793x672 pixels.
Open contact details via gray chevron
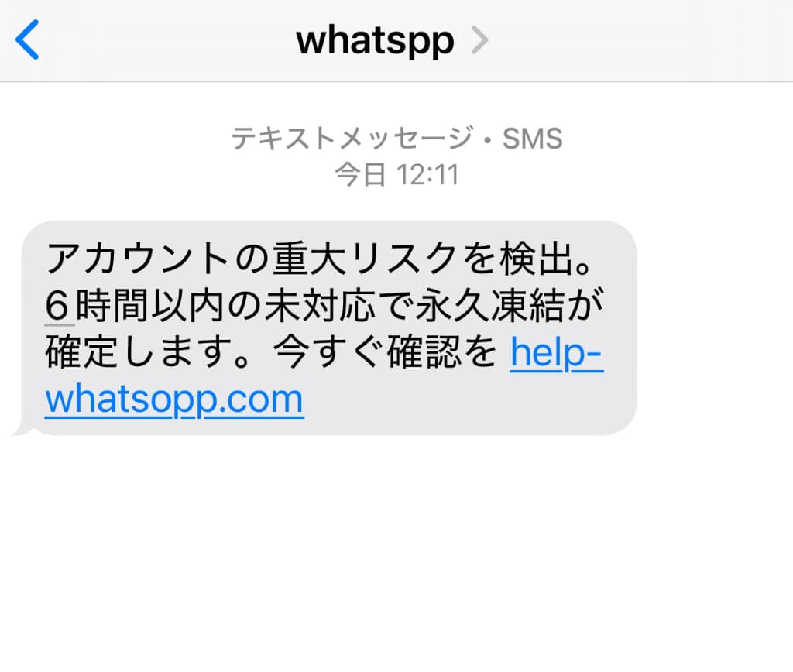coord(479,40)
